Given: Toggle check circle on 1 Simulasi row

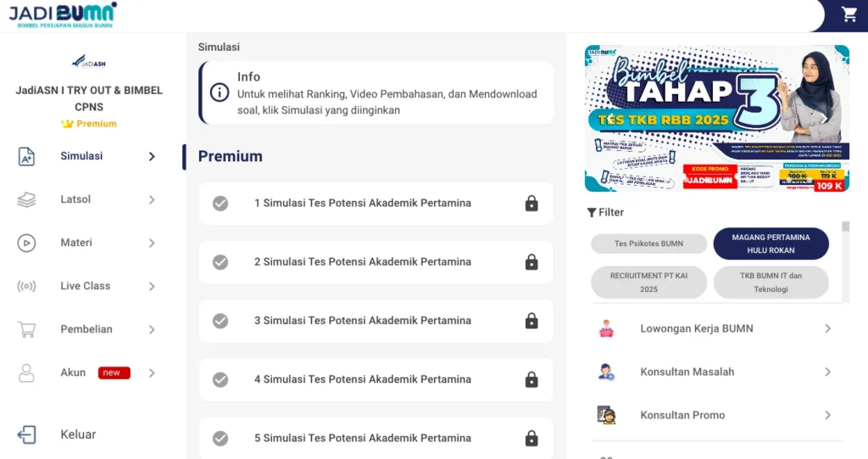Looking at the screenshot, I should pyautogui.click(x=220, y=204).
